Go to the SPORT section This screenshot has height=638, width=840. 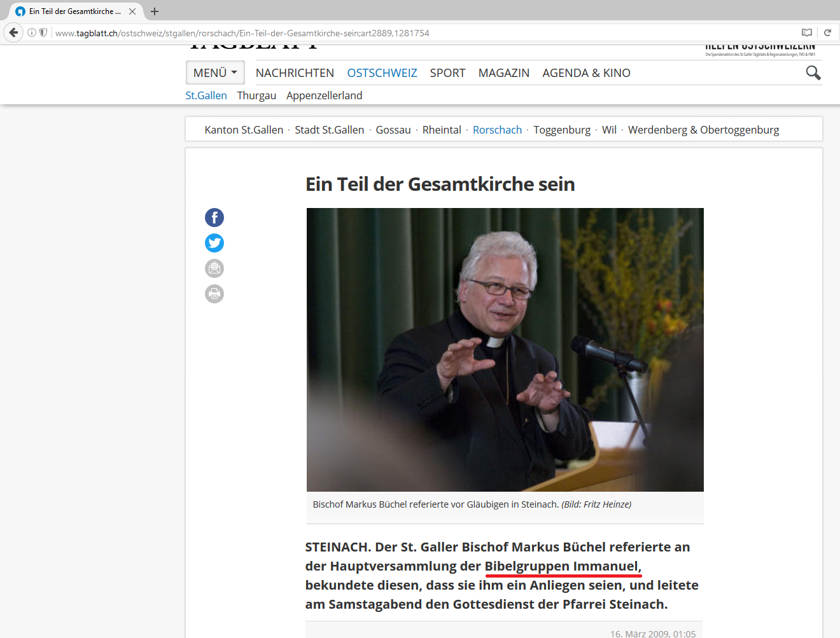pyautogui.click(x=447, y=73)
